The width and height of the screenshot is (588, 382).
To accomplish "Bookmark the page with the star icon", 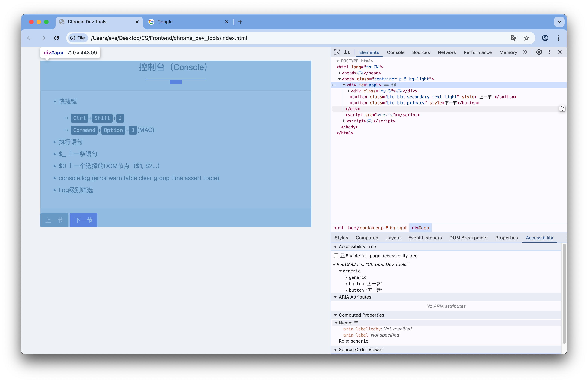I will (x=526, y=38).
